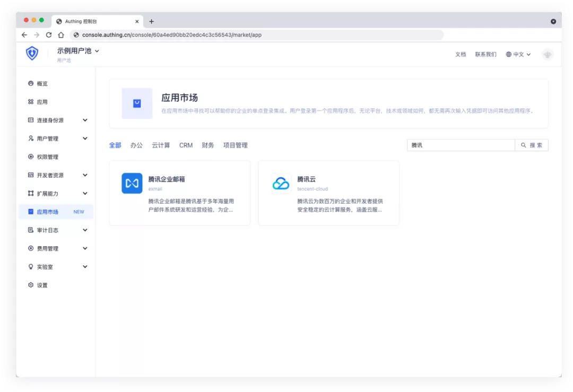The width and height of the screenshot is (573, 392).
Task: Open the 概览 overview icon in sidebar
Action: [x=31, y=83]
